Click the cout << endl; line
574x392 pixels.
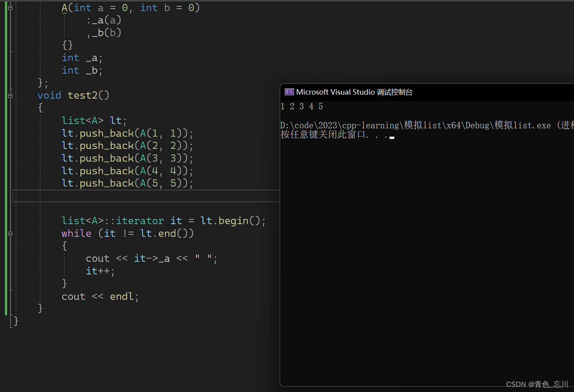100,297
